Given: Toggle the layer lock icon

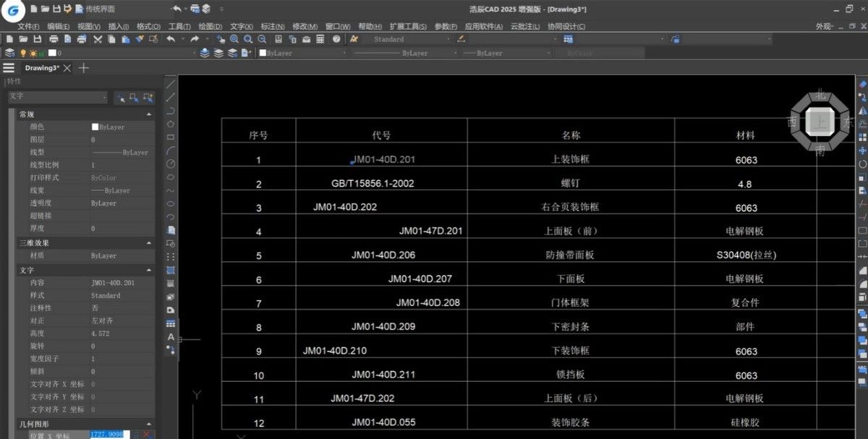Looking at the screenshot, I should point(41,52).
